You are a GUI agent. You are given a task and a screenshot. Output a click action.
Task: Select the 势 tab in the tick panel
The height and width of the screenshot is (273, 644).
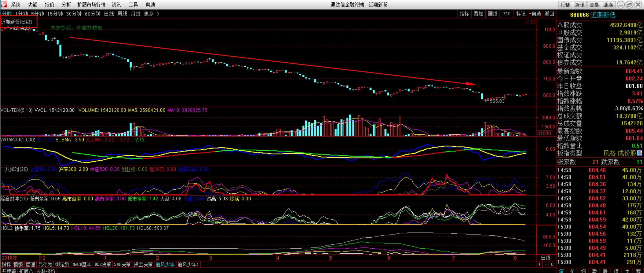pos(594,271)
